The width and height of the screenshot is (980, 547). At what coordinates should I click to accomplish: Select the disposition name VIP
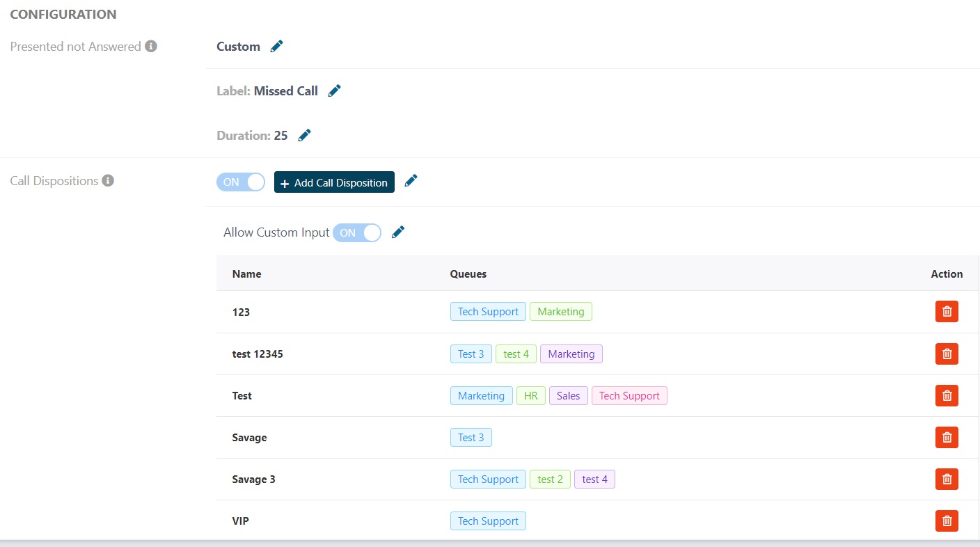tap(240, 521)
